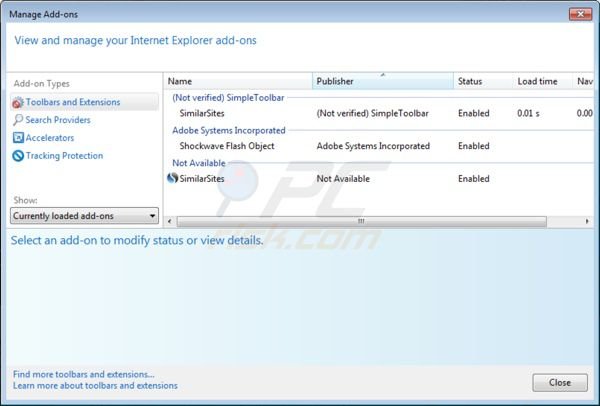Click Enabled status of Shockwave Flash Object

click(474, 146)
